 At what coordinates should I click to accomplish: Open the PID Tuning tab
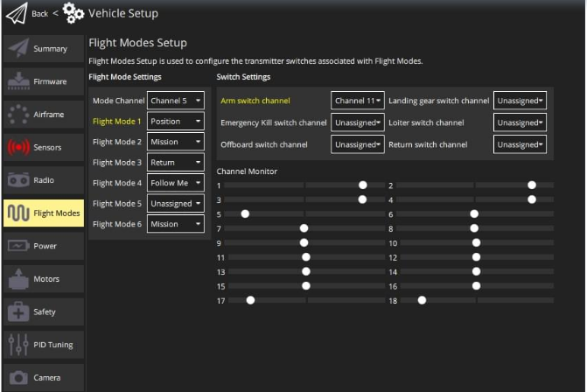click(x=44, y=345)
